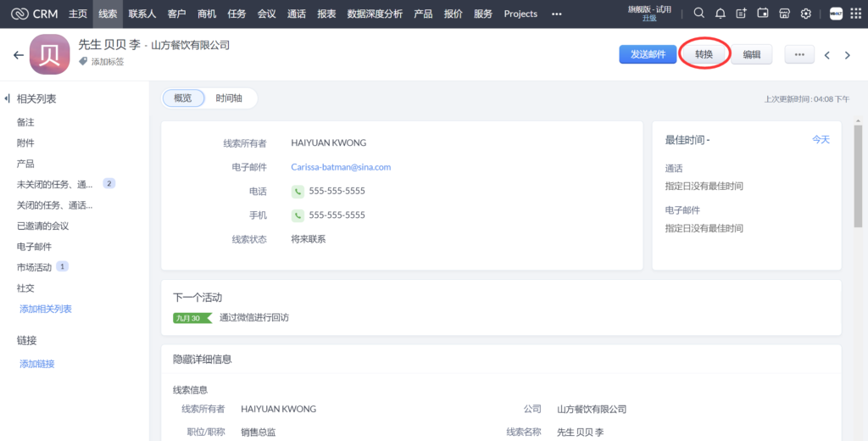Open the 报表 reports tab
This screenshot has width=868, height=441.
pos(325,14)
